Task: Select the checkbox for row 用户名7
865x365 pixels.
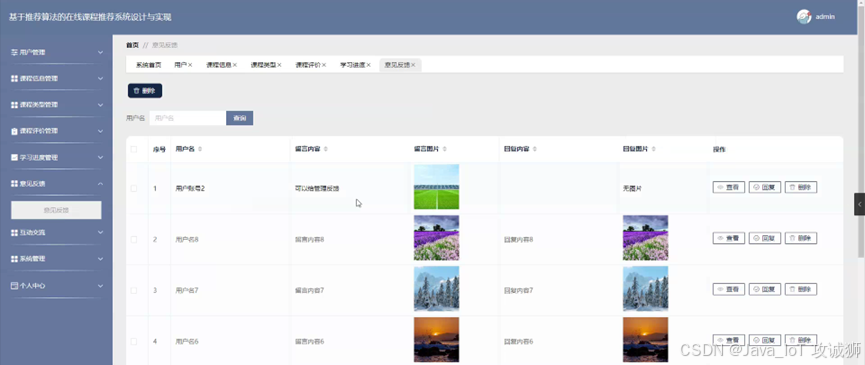Action: pos(134,290)
